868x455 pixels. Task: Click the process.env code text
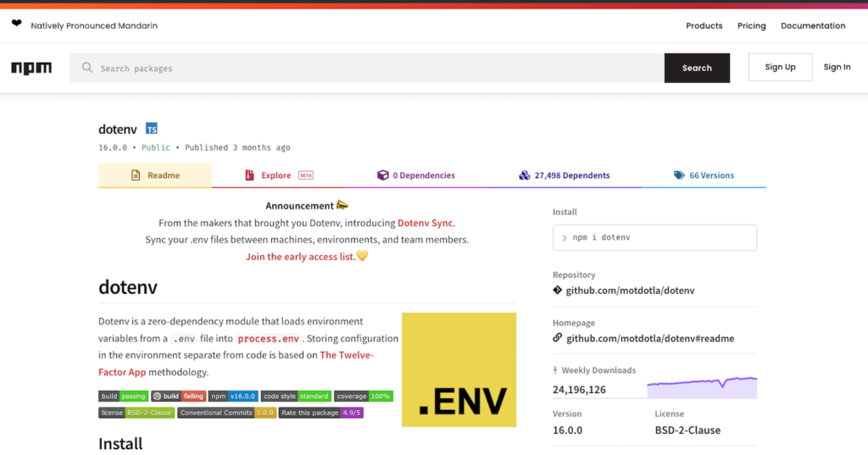268,339
